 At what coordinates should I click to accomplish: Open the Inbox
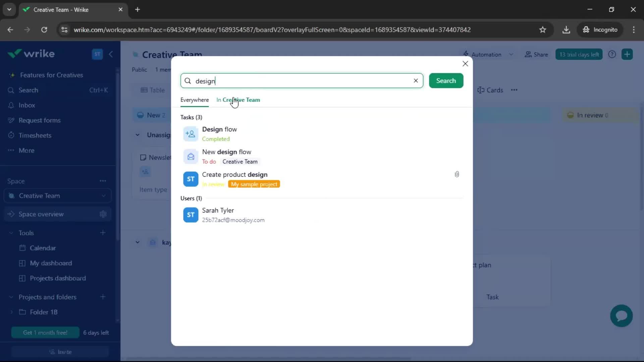click(x=27, y=105)
